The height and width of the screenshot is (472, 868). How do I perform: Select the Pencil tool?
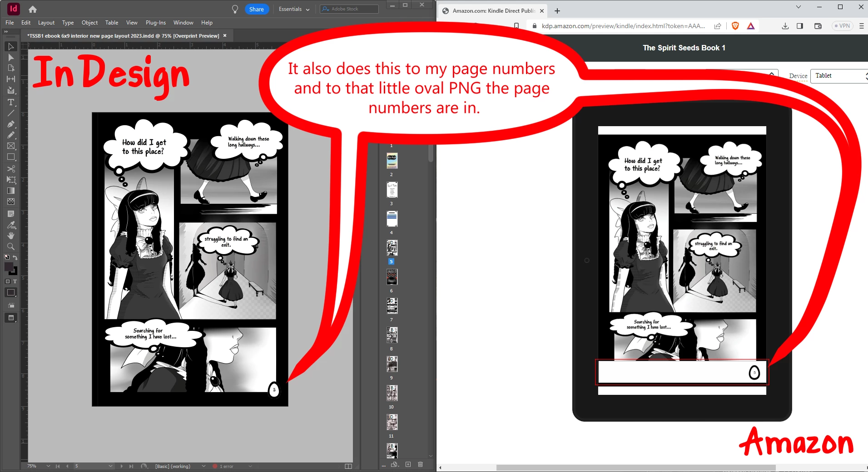click(11, 135)
